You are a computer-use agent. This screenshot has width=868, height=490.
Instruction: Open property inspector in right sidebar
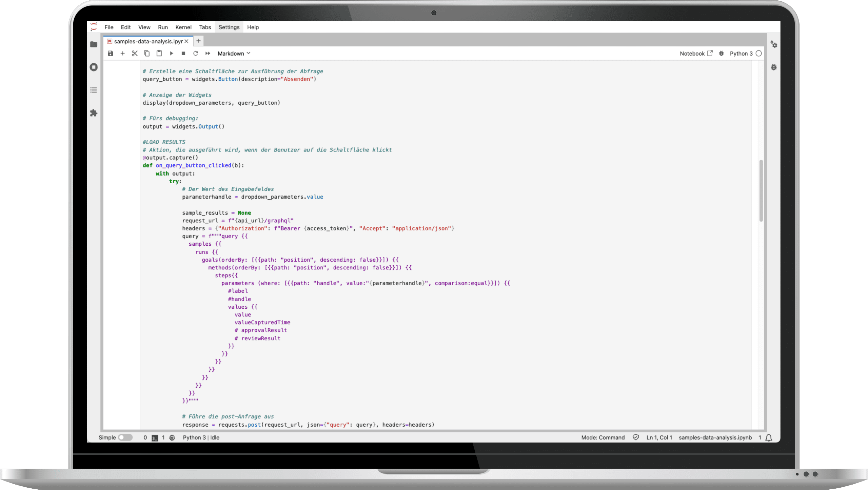point(774,44)
